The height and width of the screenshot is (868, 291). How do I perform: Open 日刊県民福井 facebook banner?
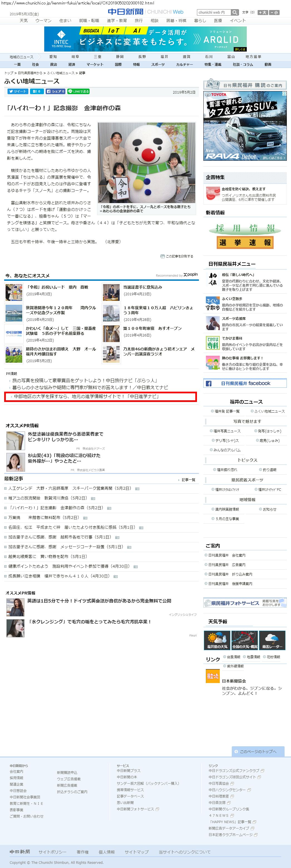tap(245, 384)
